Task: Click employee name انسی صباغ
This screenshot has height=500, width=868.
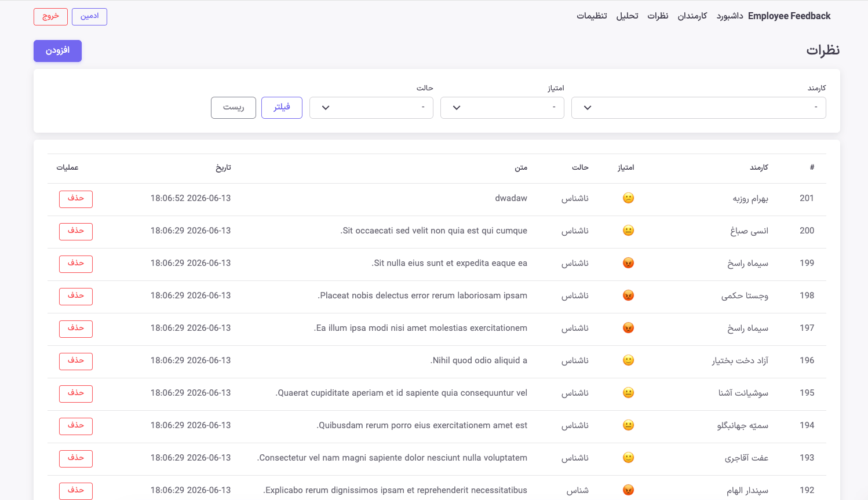Action: (x=749, y=231)
